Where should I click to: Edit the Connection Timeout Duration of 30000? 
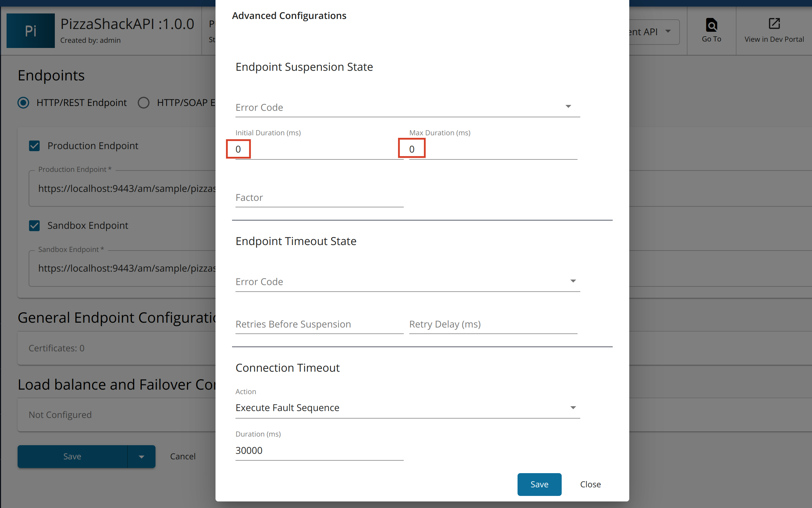click(319, 450)
